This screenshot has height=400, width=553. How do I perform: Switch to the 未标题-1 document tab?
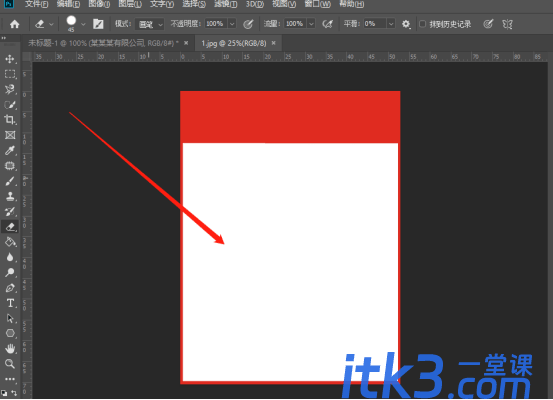(104, 43)
